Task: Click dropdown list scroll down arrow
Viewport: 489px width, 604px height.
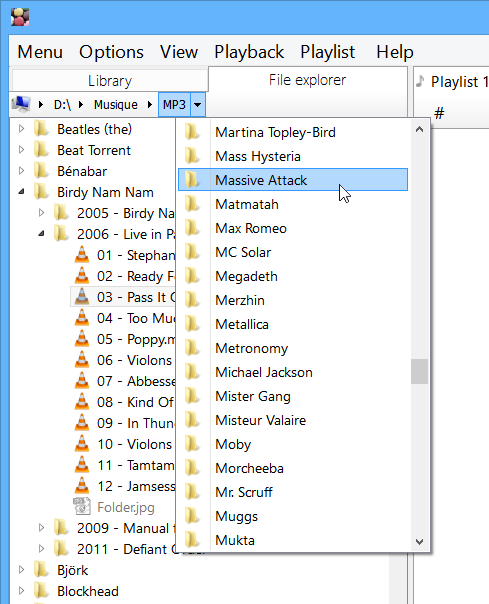Action: pos(420,542)
